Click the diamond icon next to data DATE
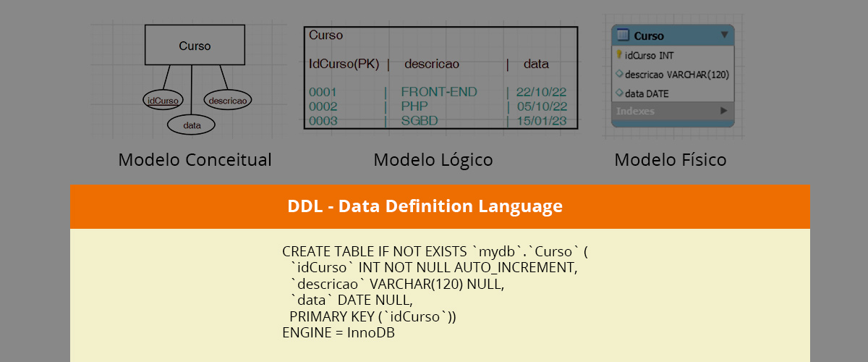868x362 pixels. pyautogui.click(x=619, y=93)
